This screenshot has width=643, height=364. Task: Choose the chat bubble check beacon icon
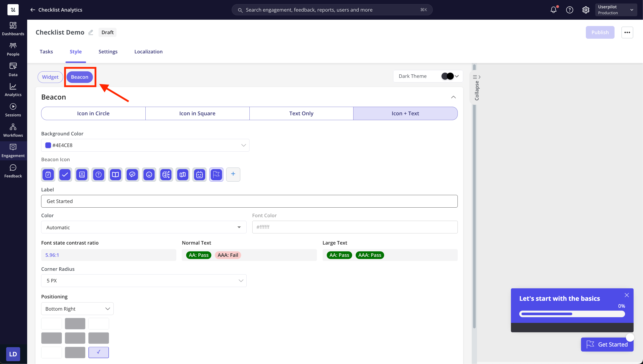[x=132, y=175]
